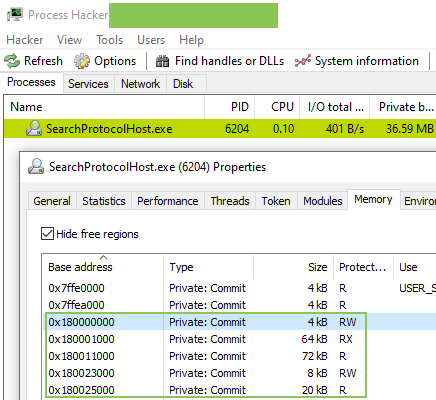Click the 20 kB size cell
This screenshot has width=436, height=400.
(315, 390)
